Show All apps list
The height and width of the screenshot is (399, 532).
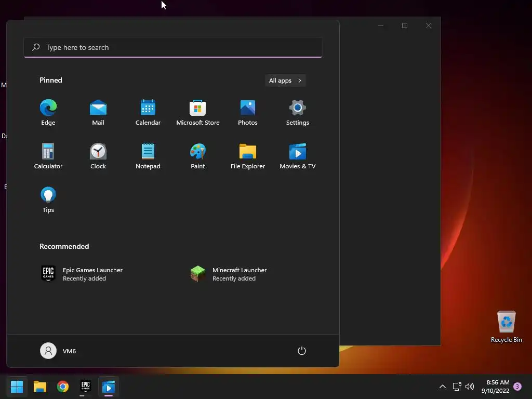coord(285,81)
